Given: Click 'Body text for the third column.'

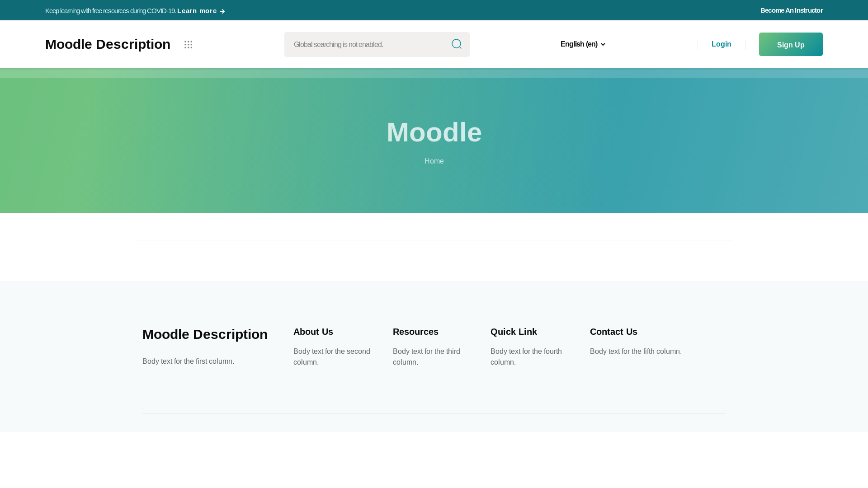Looking at the screenshot, I should [426, 357].
